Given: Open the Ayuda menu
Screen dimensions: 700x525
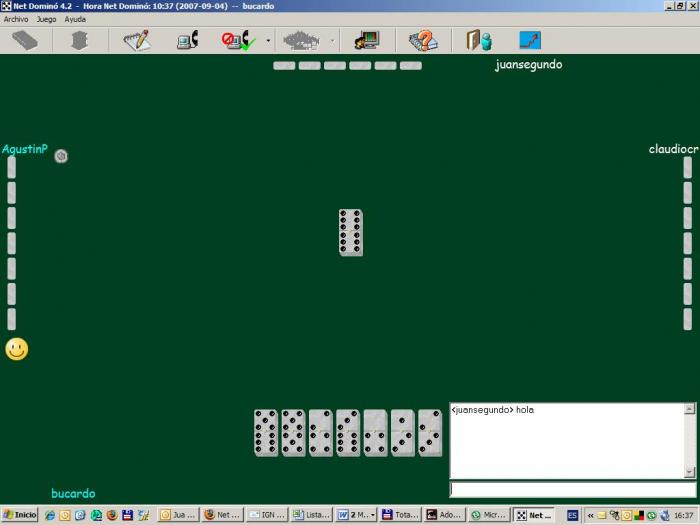Looking at the screenshot, I should (x=75, y=19).
